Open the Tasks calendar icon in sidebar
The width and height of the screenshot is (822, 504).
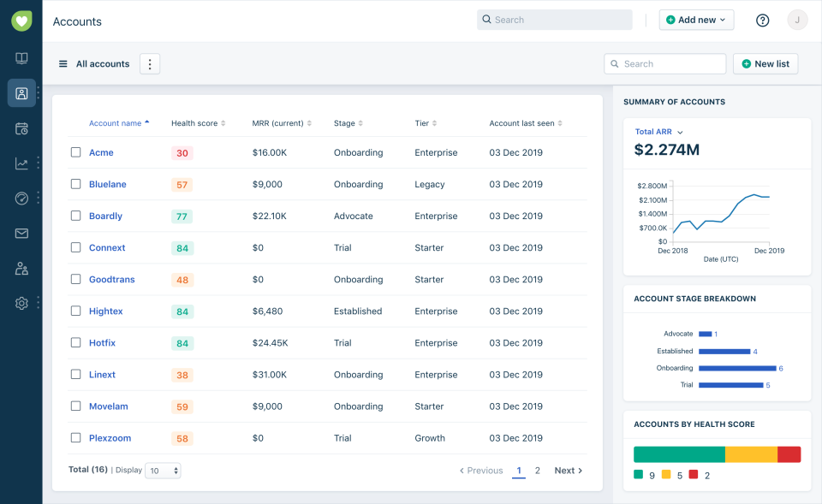[21, 127]
